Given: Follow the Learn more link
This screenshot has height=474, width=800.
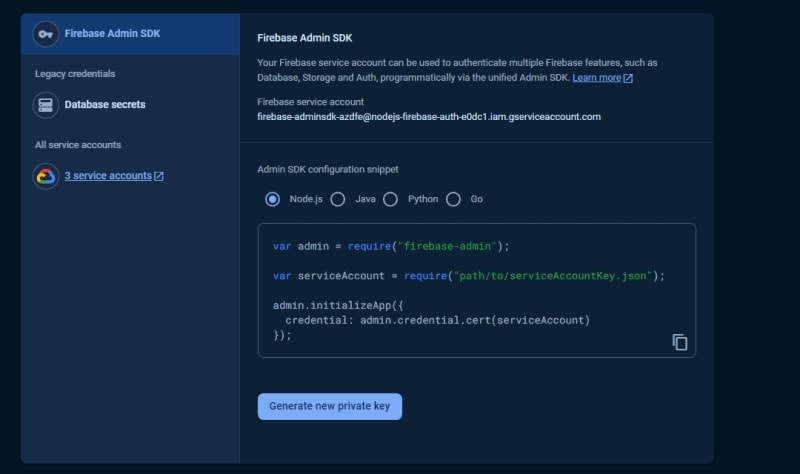Looking at the screenshot, I should 596,78.
